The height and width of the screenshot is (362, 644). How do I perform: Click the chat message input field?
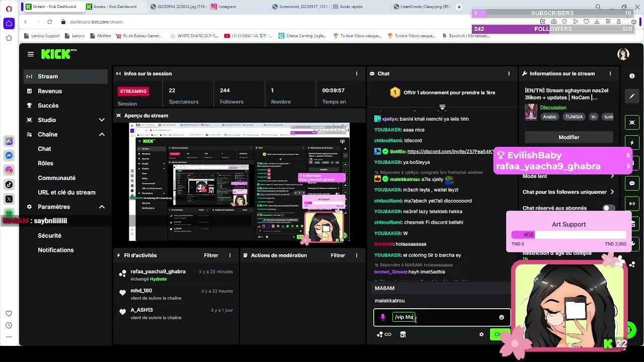pyautogui.click(x=442, y=317)
